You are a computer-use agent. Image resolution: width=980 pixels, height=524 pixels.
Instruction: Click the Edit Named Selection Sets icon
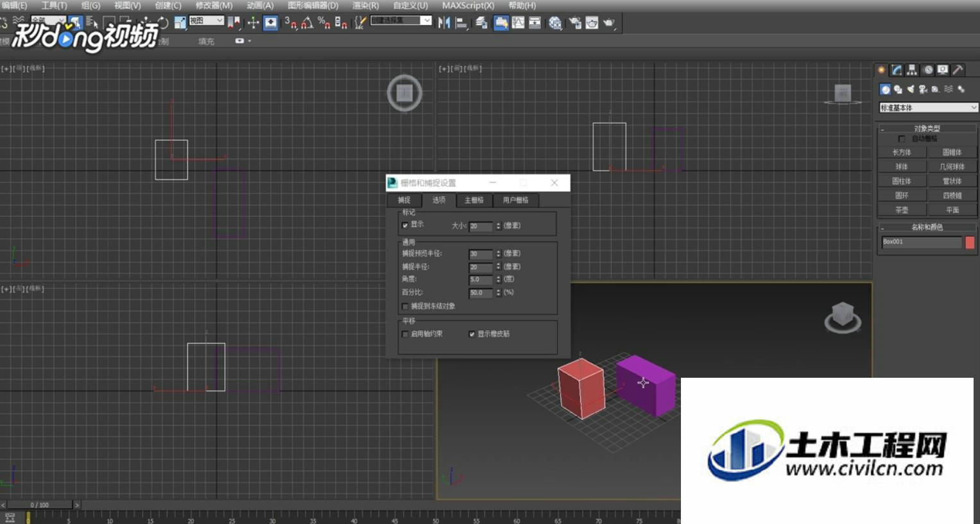(x=360, y=23)
